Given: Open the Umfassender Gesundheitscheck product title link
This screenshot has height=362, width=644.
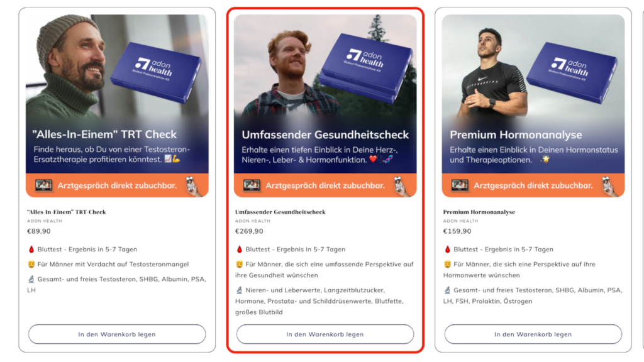Looking at the screenshot, I should (x=280, y=212).
